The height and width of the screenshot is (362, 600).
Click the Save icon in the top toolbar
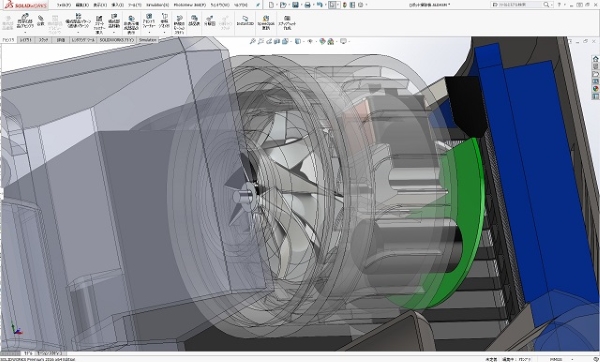[x=295, y=5]
